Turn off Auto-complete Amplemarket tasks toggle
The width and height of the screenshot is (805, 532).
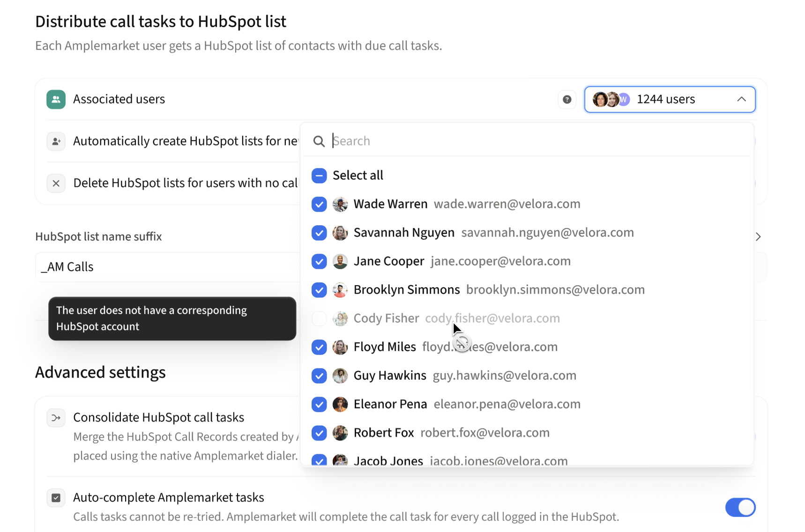(740, 507)
